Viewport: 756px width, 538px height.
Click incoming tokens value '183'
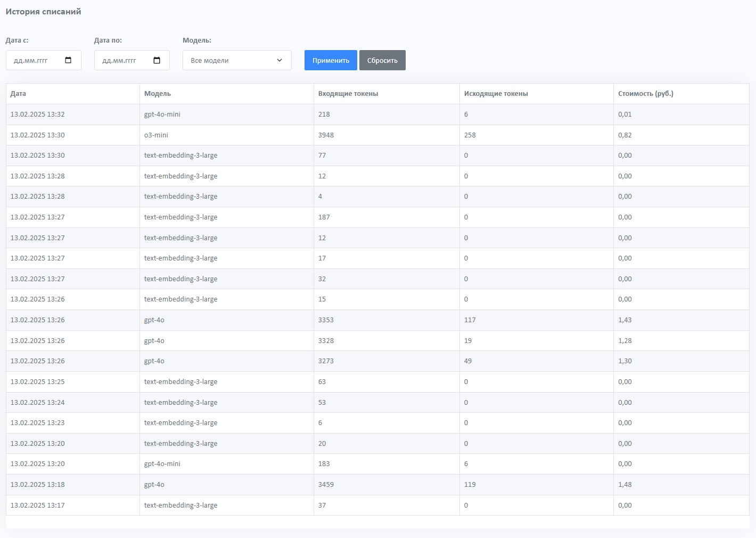[x=324, y=464]
